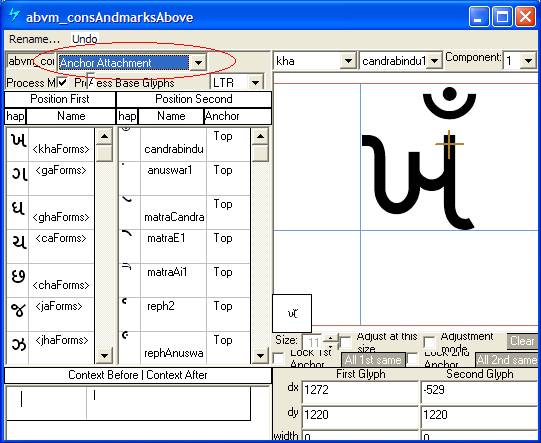541x443 pixels.
Task: Select the rephAnuswa mark name
Action: (x=174, y=353)
